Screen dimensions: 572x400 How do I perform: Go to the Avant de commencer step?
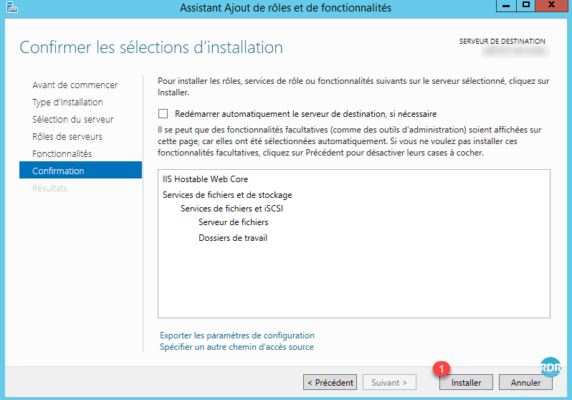click(x=75, y=85)
